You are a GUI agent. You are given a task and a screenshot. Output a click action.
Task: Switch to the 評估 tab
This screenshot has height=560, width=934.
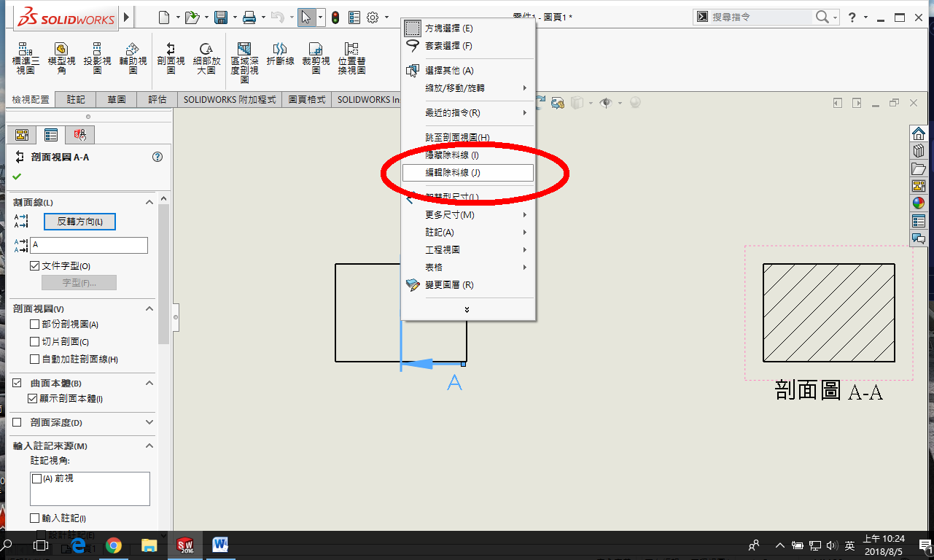[x=157, y=100]
